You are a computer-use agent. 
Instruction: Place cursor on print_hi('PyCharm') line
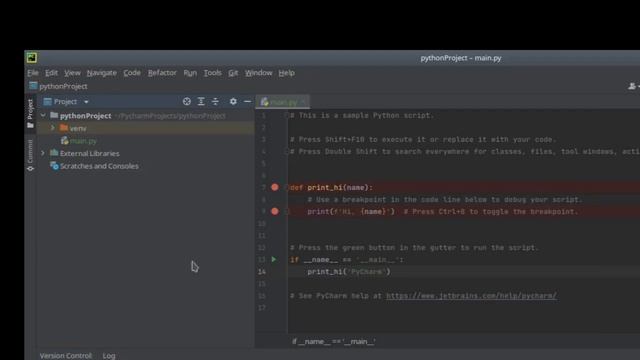[349, 272]
